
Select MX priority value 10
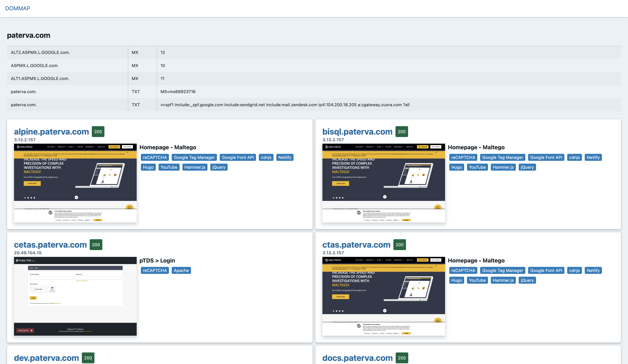pyautogui.click(x=163, y=65)
